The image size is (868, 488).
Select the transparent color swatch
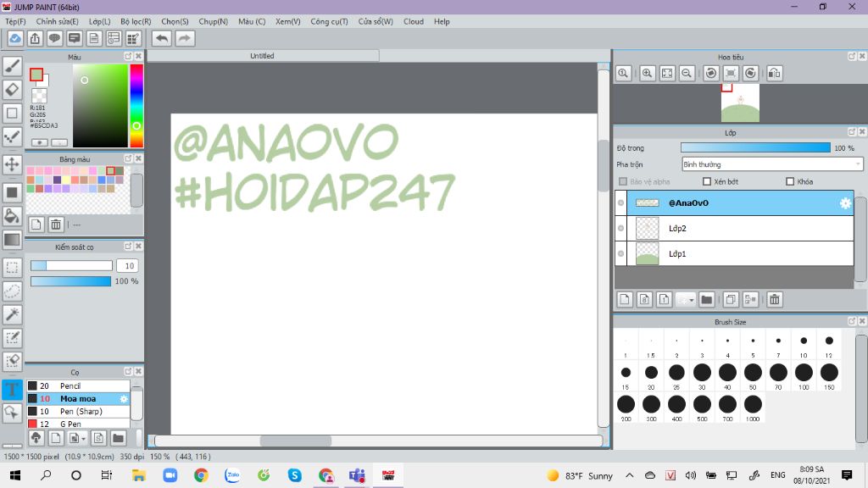coord(39,97)
